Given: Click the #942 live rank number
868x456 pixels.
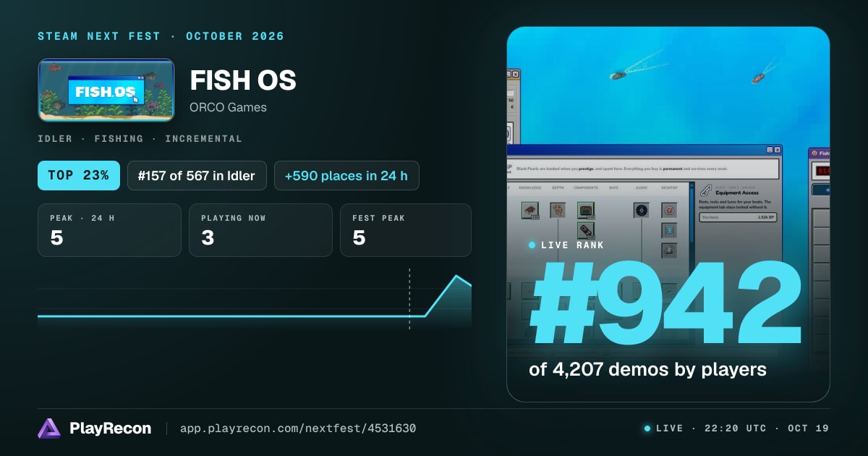Looking at the screenshot, I should [666, 303].
